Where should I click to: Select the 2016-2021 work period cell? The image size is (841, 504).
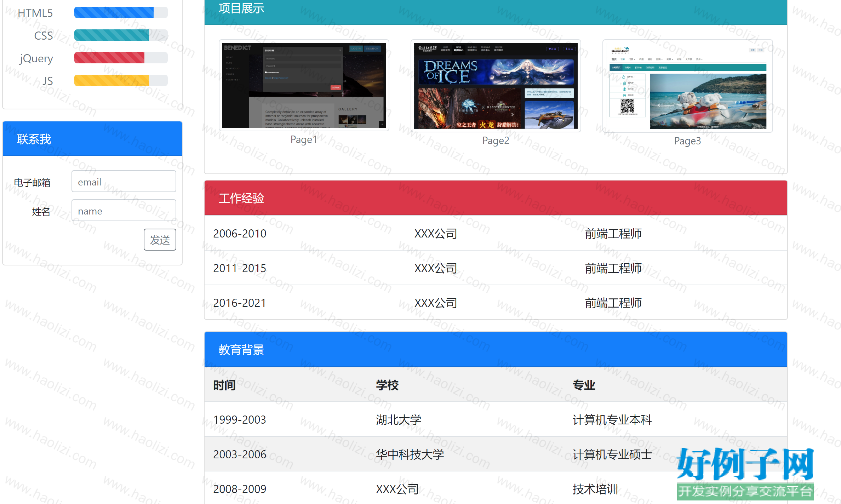pos(240,303)
